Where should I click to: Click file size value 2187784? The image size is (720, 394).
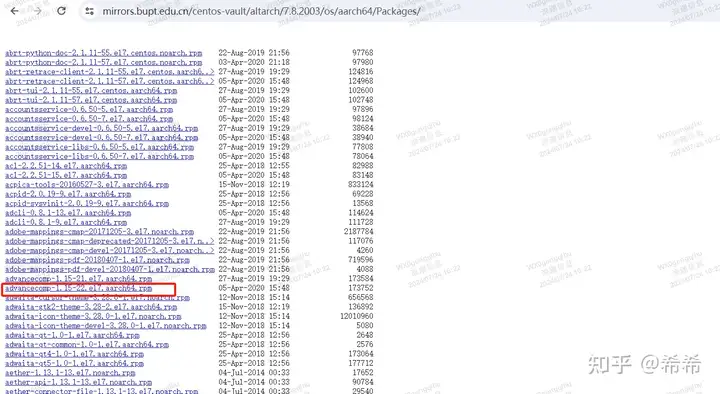click(359, 231)
